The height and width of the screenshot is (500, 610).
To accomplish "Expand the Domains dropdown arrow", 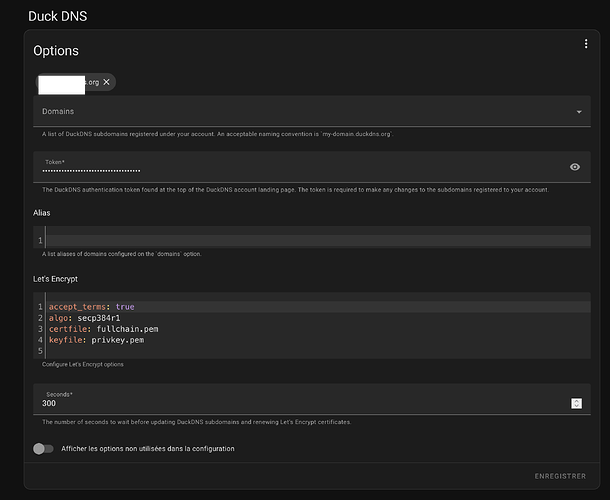I will [579, 112].
